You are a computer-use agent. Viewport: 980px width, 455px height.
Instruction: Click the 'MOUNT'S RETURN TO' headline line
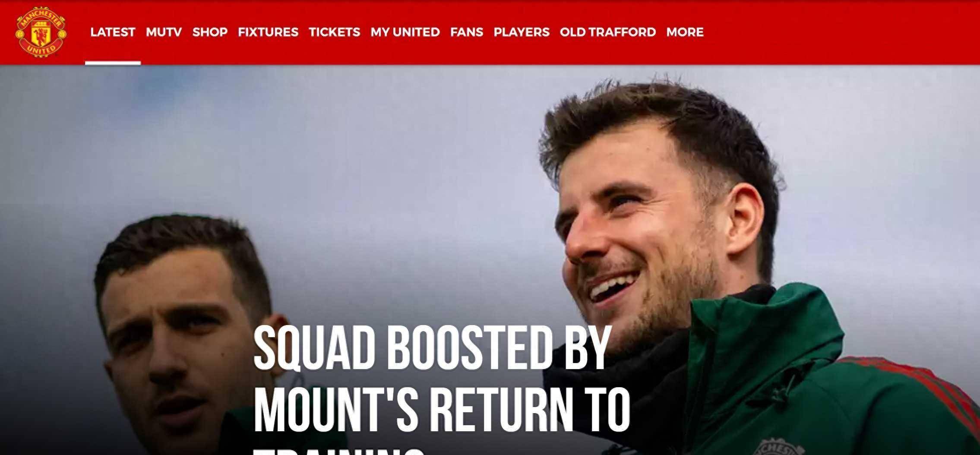coord(441,410)
